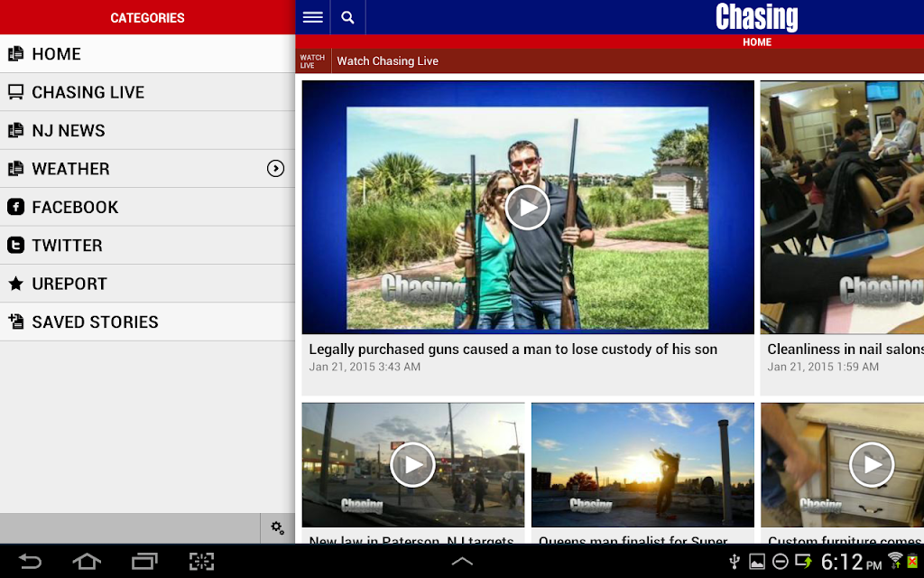
Task: Open the Queens man sunset thumbnail
Action: point(642,465)
